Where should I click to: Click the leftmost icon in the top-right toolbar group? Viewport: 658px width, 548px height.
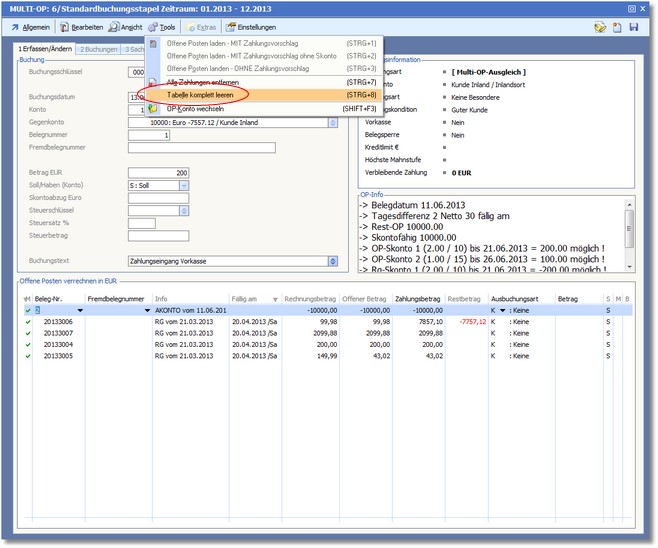(599, 27)
